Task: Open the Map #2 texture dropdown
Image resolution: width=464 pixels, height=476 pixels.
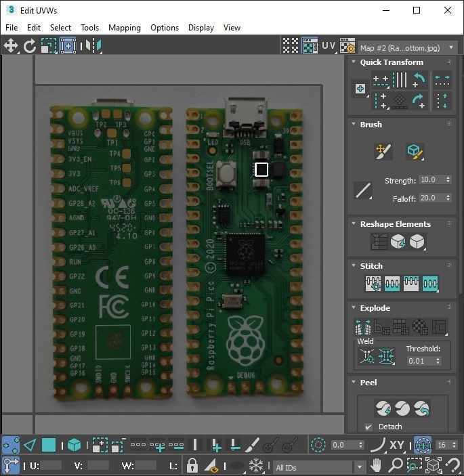Action: click(x=408, y=47)
